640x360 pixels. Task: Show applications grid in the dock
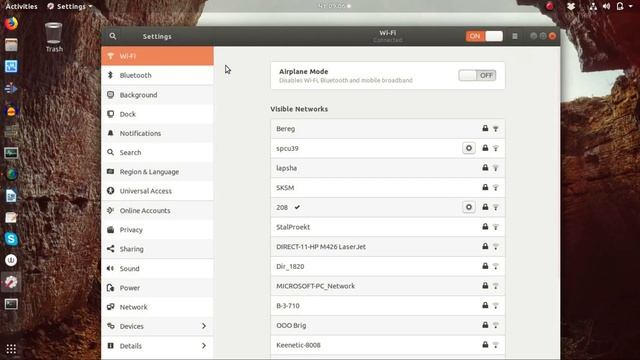[11, 349]
